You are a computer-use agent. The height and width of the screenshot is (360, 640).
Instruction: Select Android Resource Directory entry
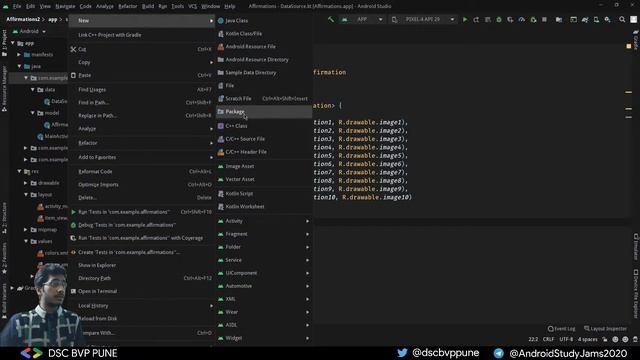coord(264,60)
